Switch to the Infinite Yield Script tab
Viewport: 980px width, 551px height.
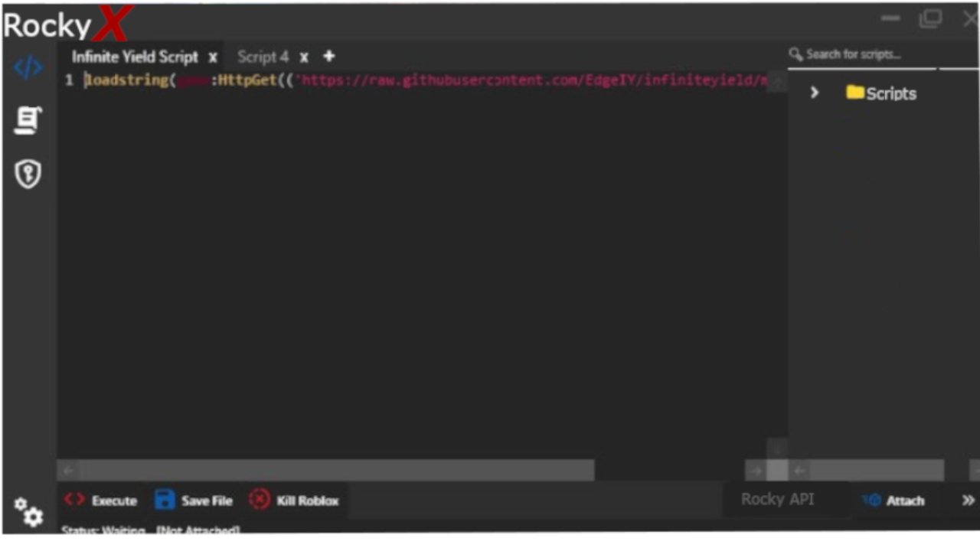click(135, 57)
